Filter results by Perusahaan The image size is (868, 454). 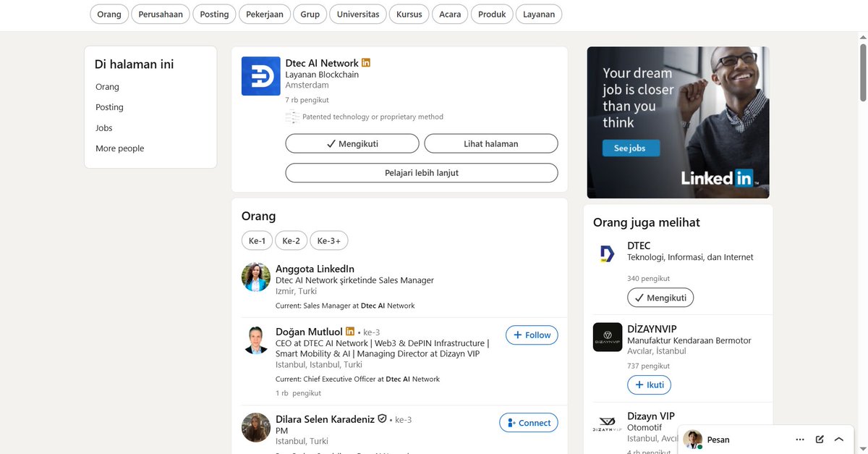pos(161,14)
